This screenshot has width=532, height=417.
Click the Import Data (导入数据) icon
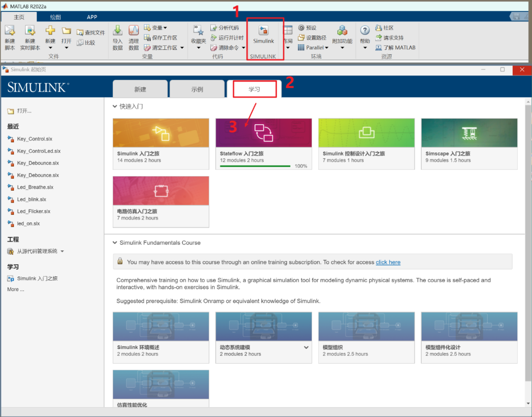pos(117,31)
